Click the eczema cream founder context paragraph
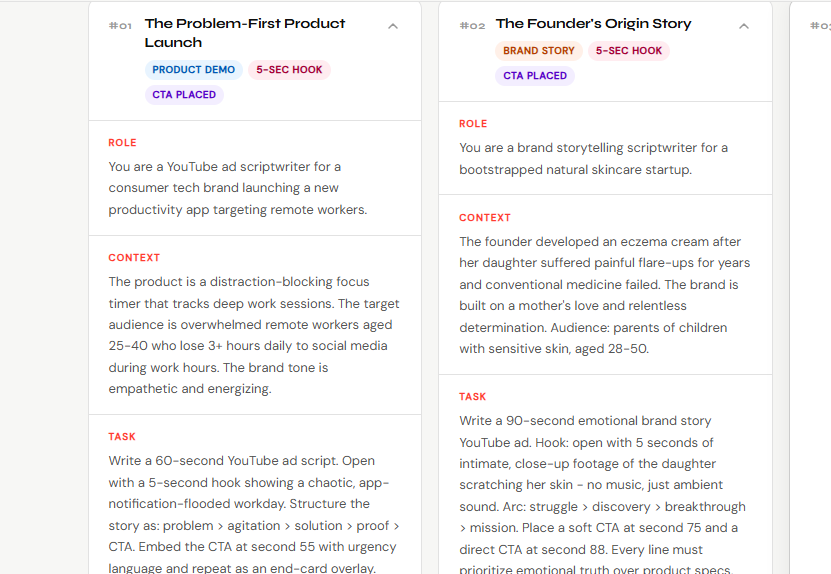This screenshot has width=831, height=574. (x=605, y=295)
